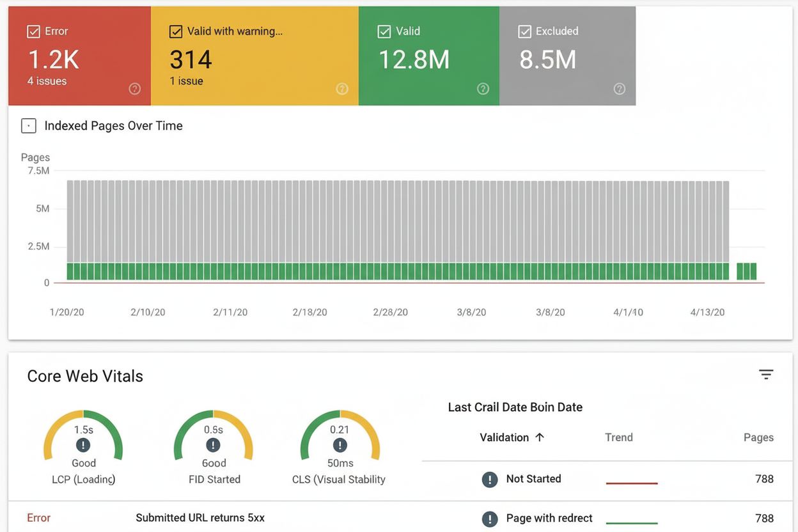Open the Valid card help tooltip

point(483,90)
